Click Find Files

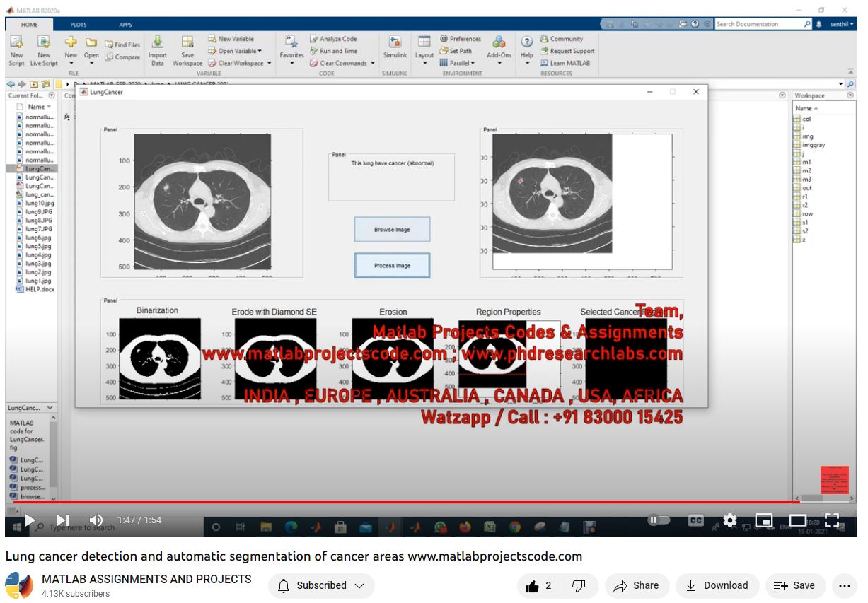pos(122,45)
